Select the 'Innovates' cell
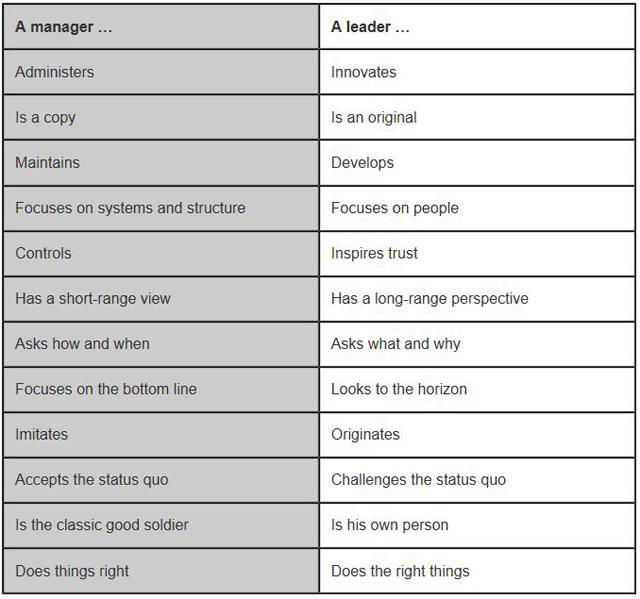 477,72
